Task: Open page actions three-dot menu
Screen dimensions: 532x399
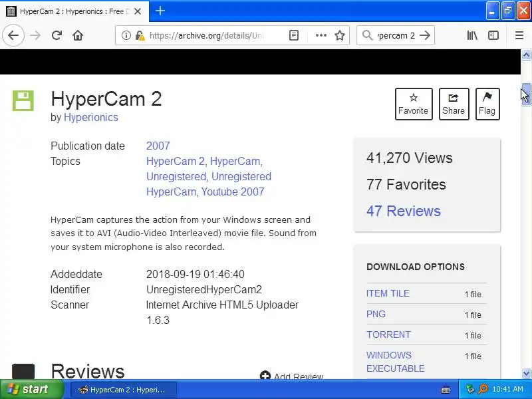Action: pyautogui.click(x=321, y=35)
